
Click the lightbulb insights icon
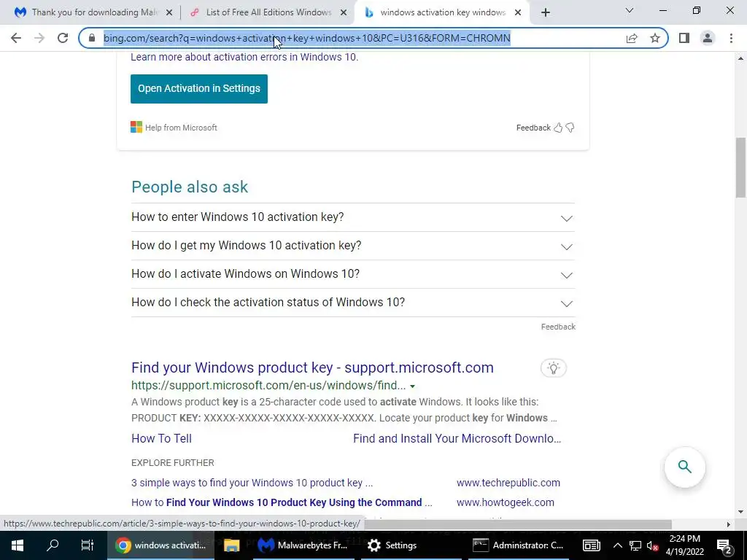pyautogui.click(x=553, y=368)
